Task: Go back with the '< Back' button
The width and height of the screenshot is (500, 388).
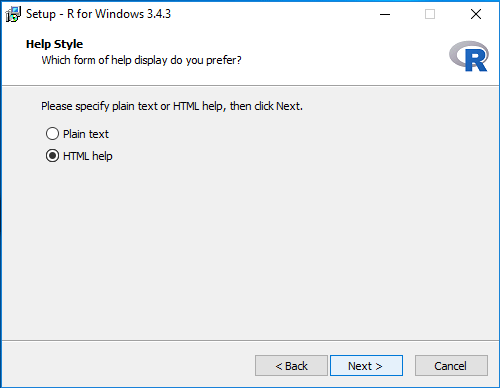Action: coord(291,366)
